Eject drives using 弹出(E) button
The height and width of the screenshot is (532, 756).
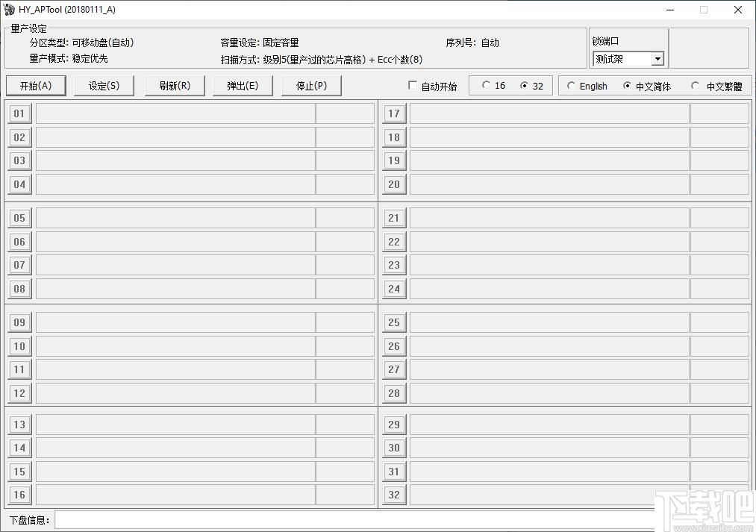(243, 86)
